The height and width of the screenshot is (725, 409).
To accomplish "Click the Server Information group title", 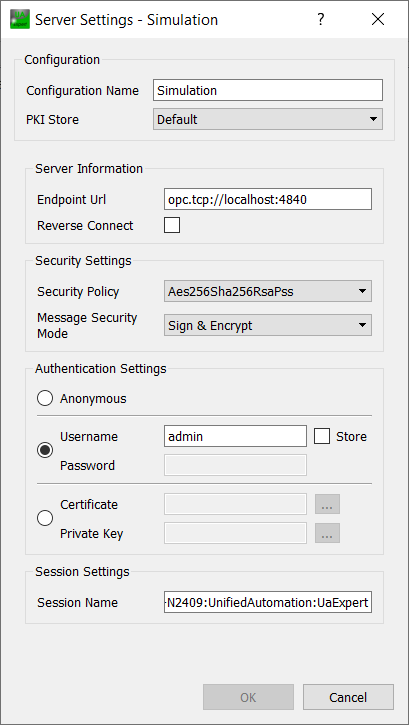I will (x=89, y=169).
